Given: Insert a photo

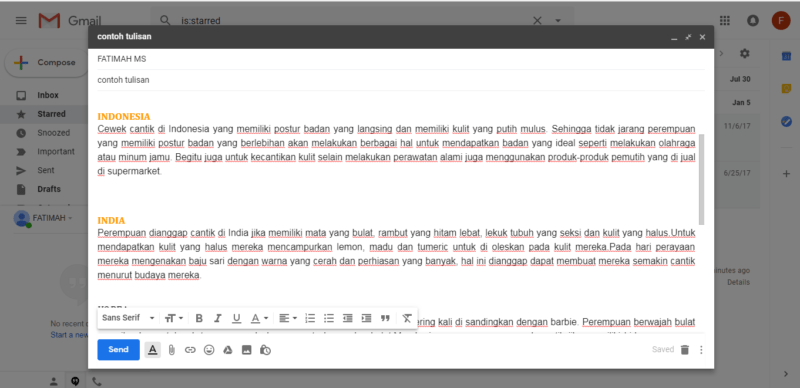Looking at the screenshot, I should pyautogui.click(x=246, y=350).
